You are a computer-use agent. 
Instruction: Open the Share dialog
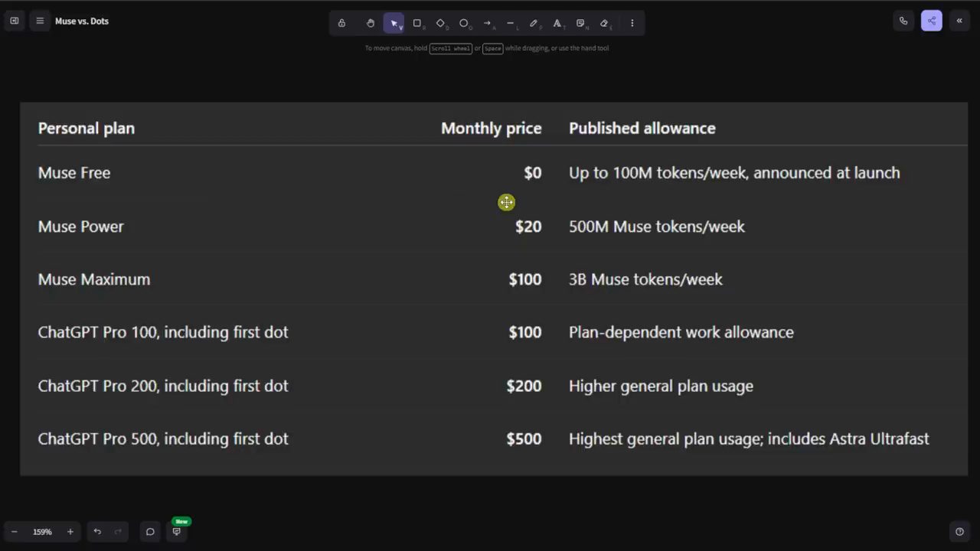pyautogui.click(x=932, y=21)
